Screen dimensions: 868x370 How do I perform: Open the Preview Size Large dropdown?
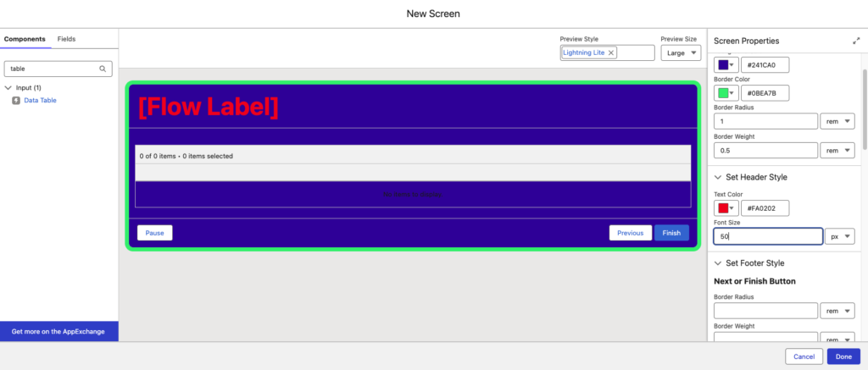(681, 53)
